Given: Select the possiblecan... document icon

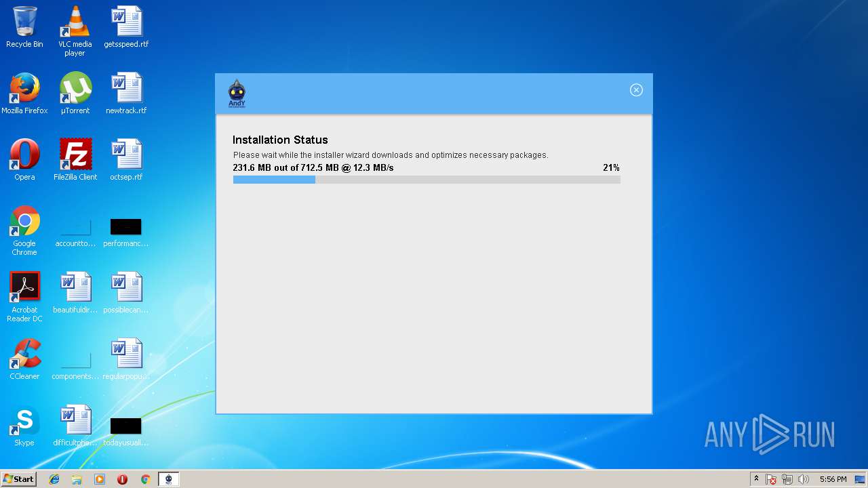Looking at the screenshot, I should click(x=126, y=293).
